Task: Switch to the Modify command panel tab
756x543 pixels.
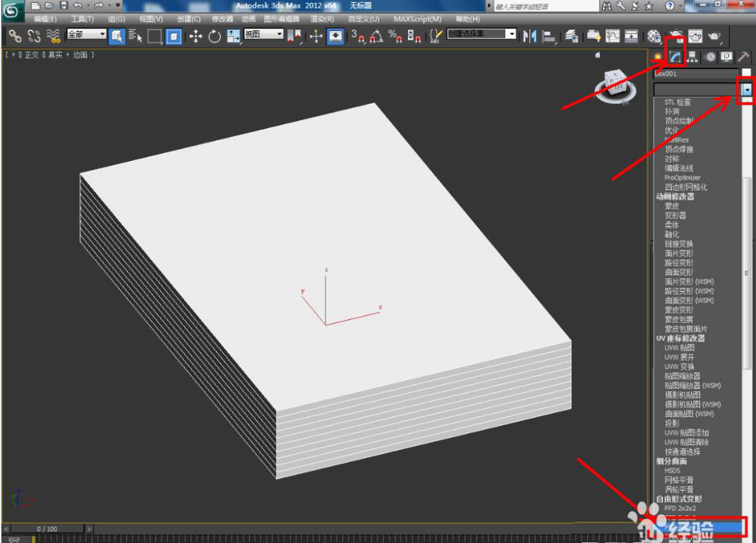Action: 674,58
